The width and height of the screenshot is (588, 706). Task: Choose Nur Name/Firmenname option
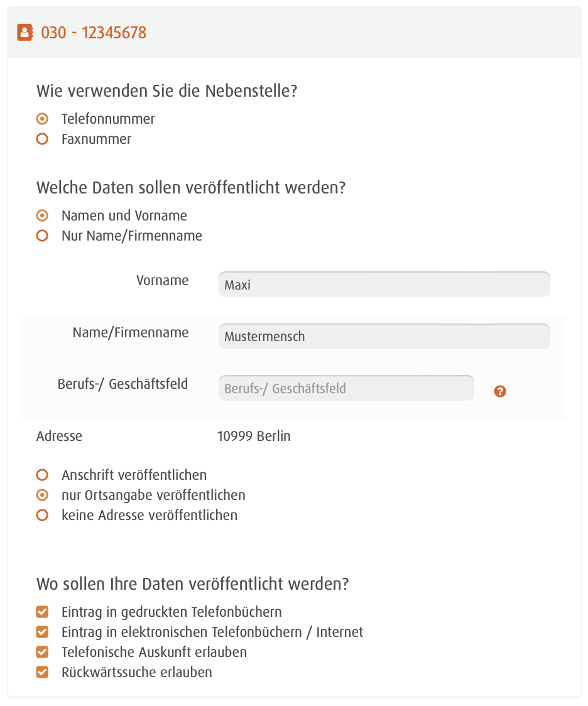42,236
